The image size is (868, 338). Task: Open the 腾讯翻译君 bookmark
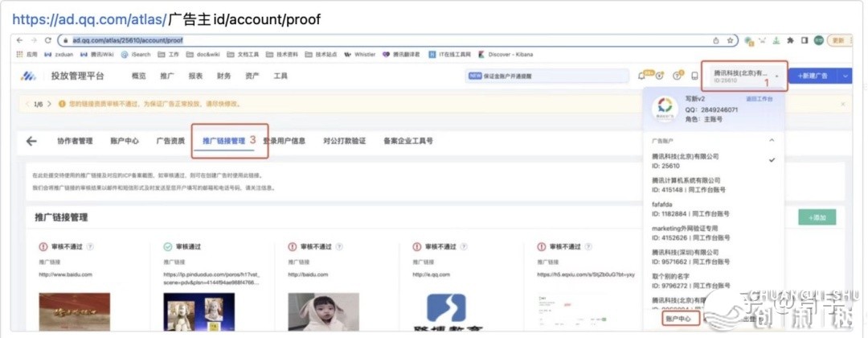tap(401, 55)
